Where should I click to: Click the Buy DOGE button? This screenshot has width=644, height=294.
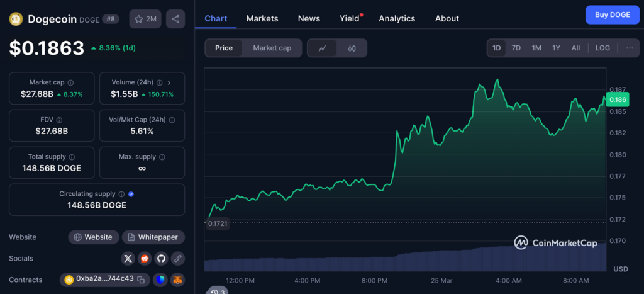[612, 14]
